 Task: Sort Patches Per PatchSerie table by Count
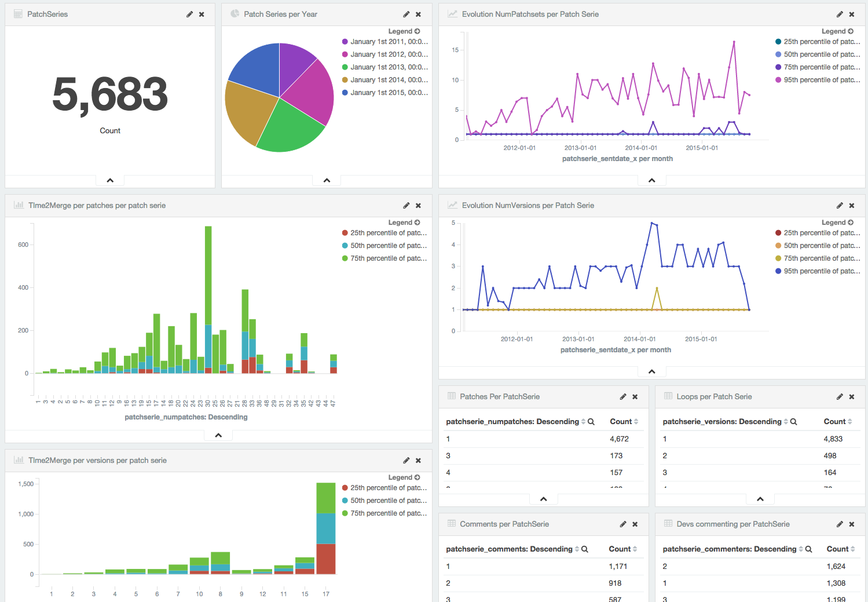tap(624, 422)
